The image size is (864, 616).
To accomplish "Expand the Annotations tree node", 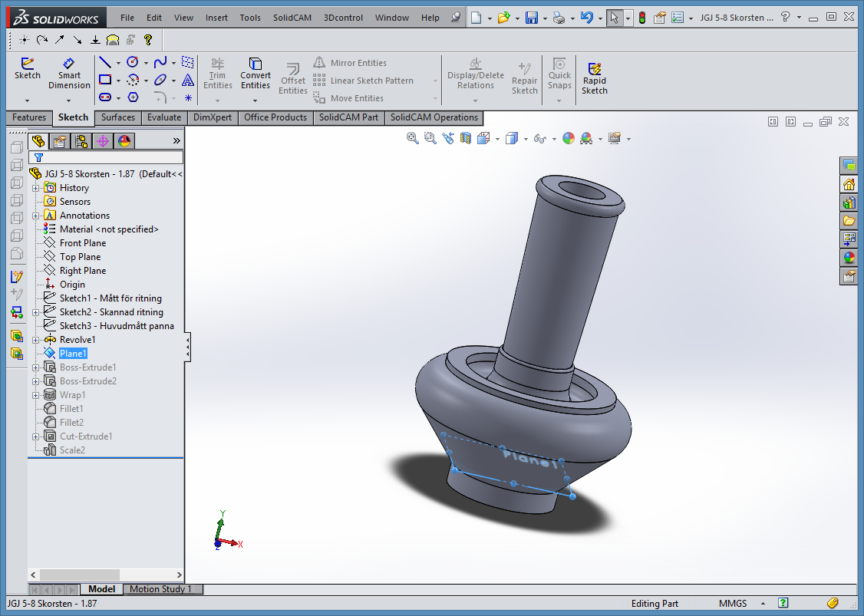I will 36,216.
